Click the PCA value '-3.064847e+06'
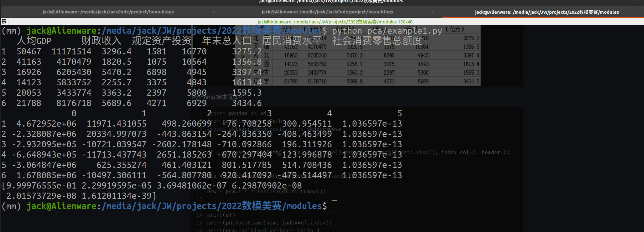The image size is (644, 232). [x=44, y=165]
